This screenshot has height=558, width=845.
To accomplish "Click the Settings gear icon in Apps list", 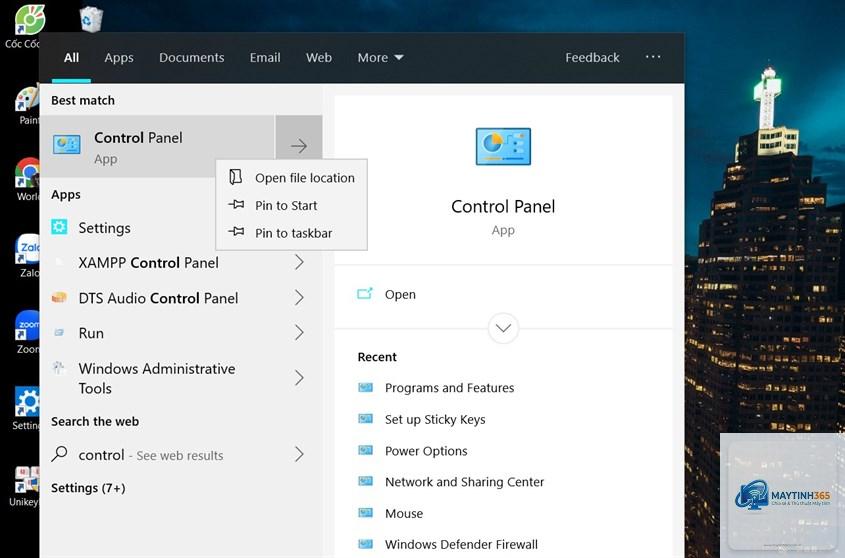I will (59, 227).
